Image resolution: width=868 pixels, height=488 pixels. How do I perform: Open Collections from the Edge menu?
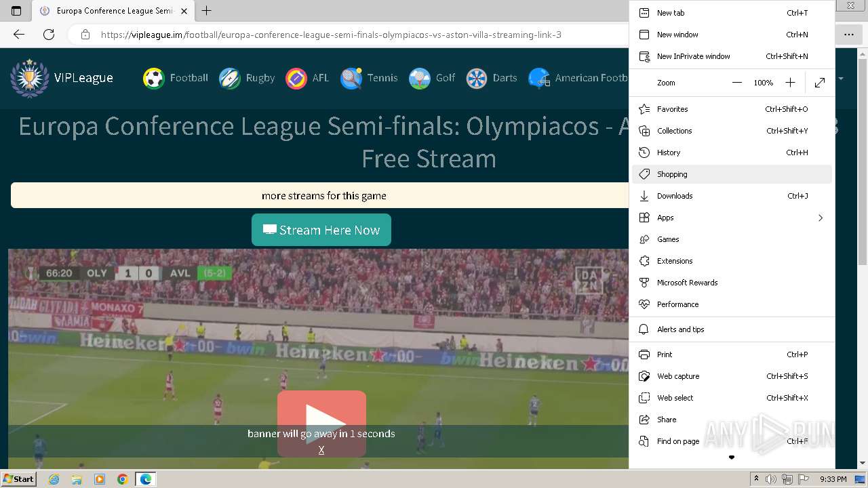point(732,131)
